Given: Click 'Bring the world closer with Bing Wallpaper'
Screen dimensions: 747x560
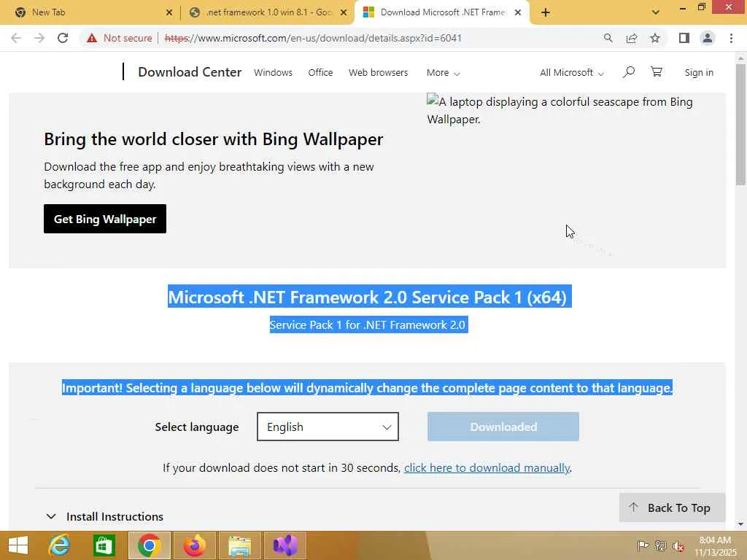Looking at the screenshot, I should (214, 139).
